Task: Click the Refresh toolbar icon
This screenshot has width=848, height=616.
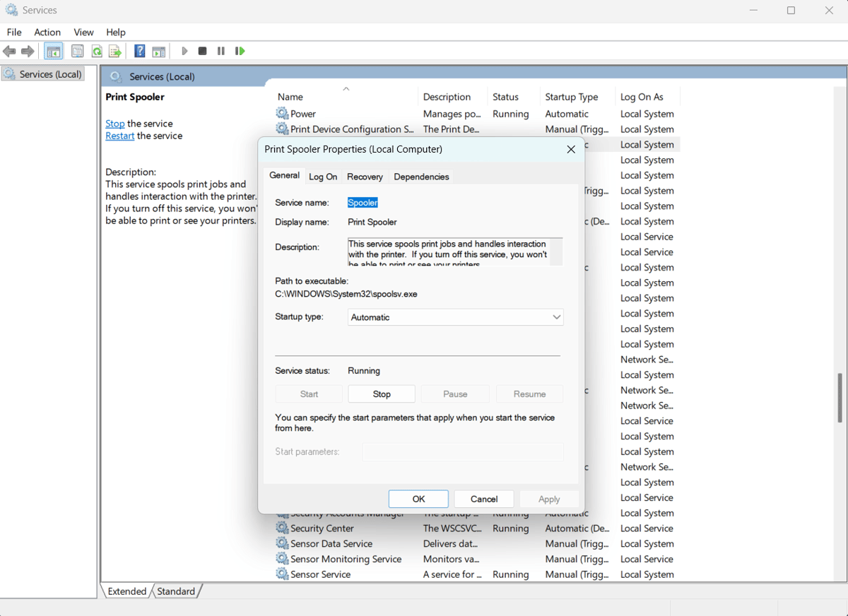Action: [96, 51]
